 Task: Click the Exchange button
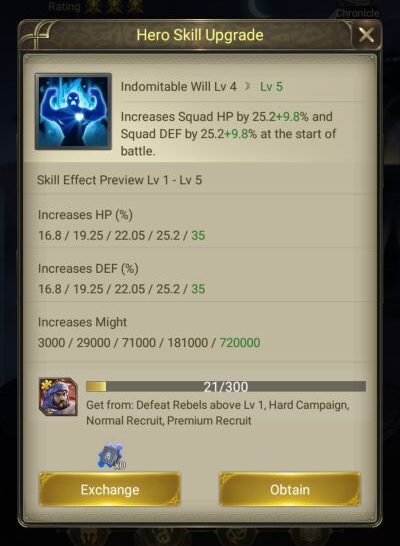110,489
